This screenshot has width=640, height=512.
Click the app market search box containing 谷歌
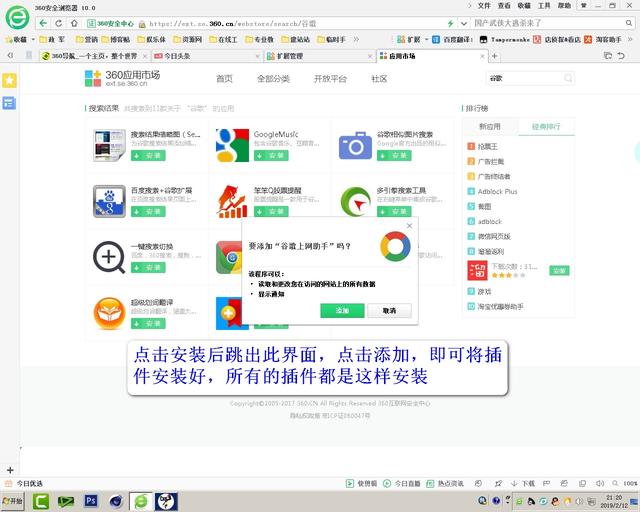[530, 78]
